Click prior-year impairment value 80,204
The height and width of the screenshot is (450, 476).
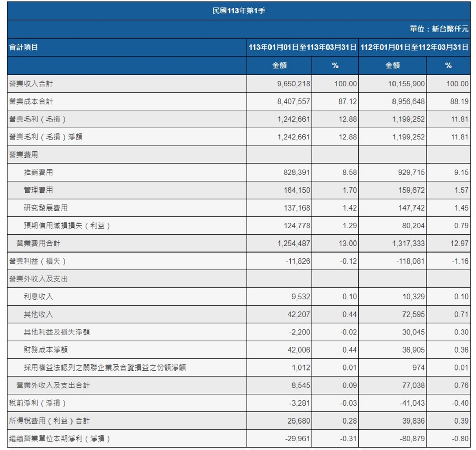tap(413, 226)
